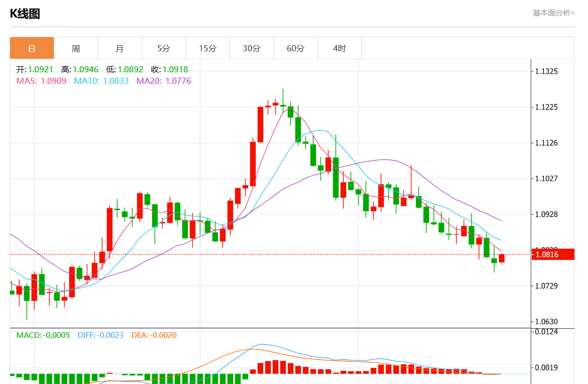The height and width of the screenshot is (384, 588).
Task: Click the 1.0630 price axis label
Action: [546, 321]
